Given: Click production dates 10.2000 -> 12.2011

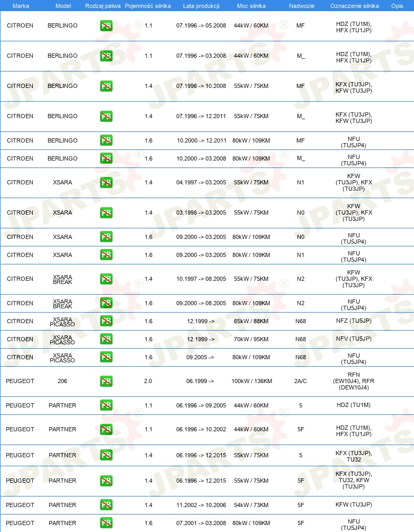Looking at the screenshot, I should [201, 140].
